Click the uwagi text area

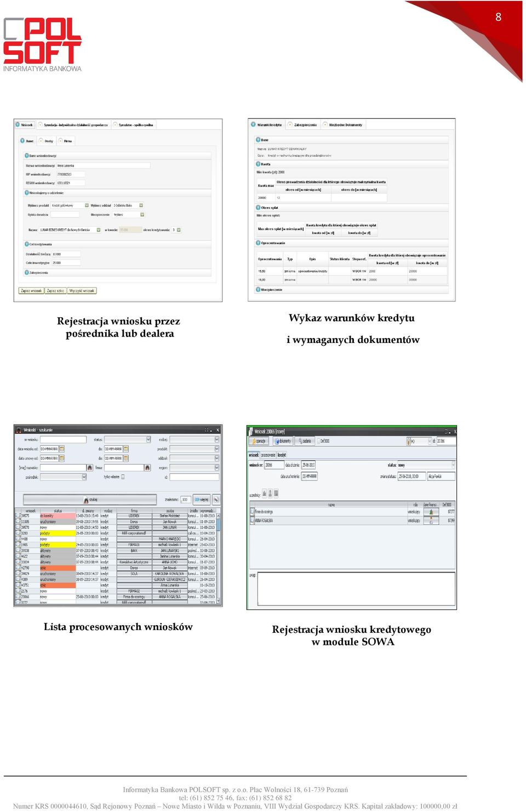356,589
